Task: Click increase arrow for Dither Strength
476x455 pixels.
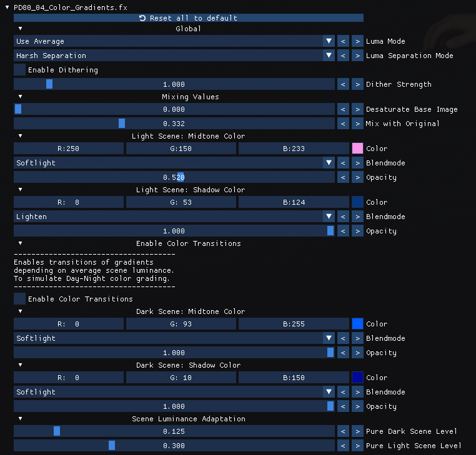Action: coord(357,84)
